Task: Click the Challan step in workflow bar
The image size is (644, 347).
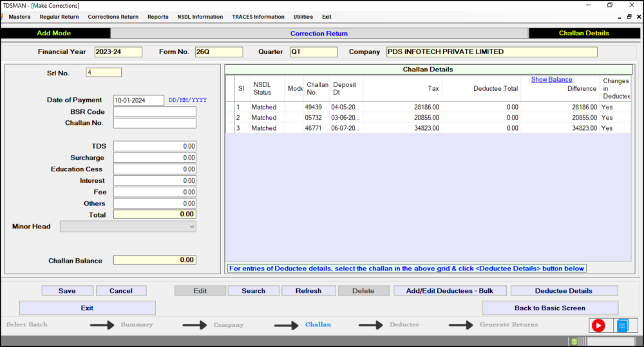Action: (318, 324)
